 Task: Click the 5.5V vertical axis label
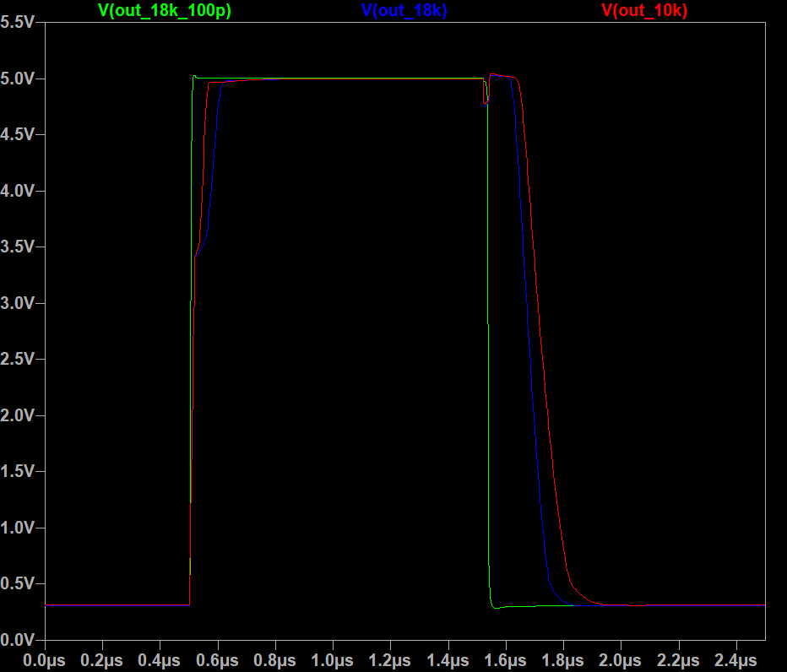[x=18, y=22]
